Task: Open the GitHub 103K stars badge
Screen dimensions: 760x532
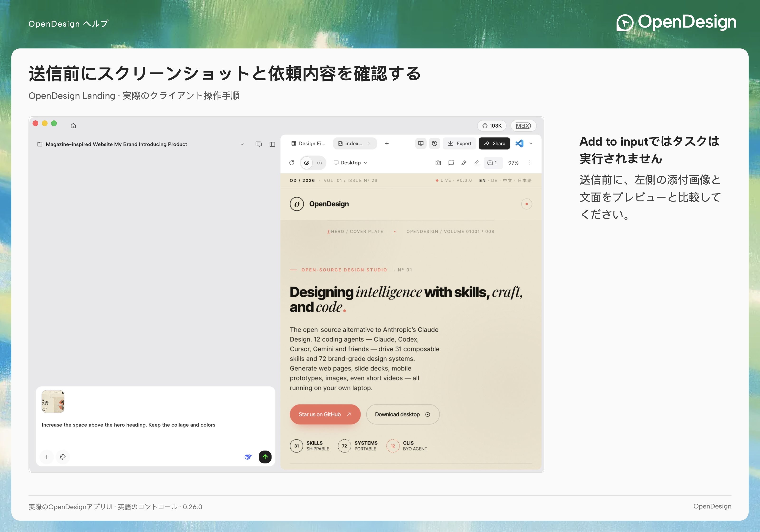Action: pyautogui.click(x=492, y=126)
